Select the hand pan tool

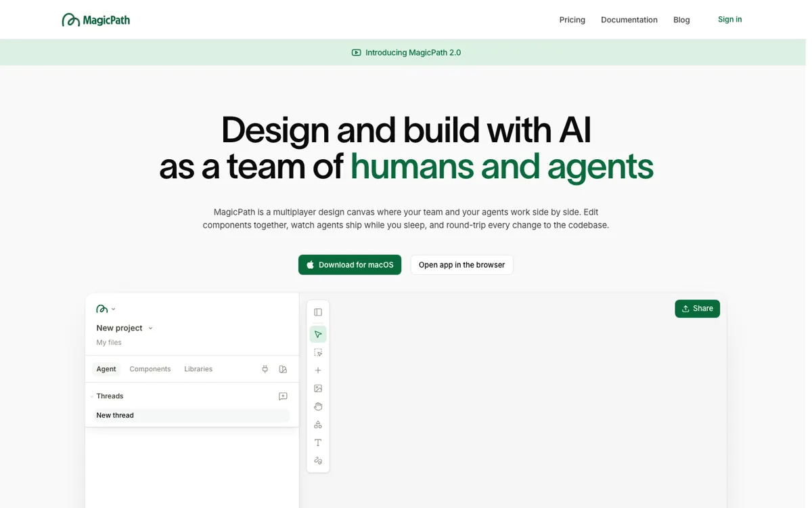pos(318,406)
